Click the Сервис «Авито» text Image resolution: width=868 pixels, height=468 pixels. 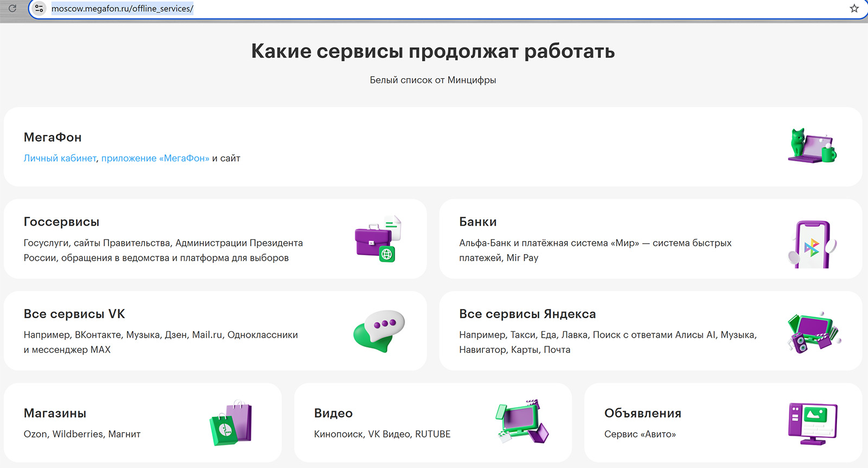640,434
